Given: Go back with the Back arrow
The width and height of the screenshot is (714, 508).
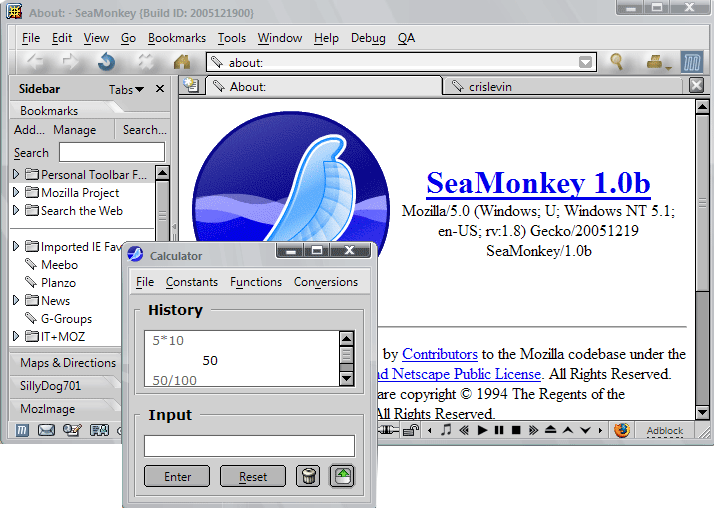Looking at the screenshot, I should click(x=35, y=62).
